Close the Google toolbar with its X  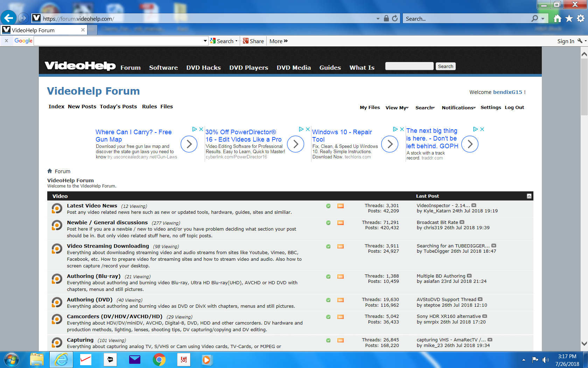6,41
